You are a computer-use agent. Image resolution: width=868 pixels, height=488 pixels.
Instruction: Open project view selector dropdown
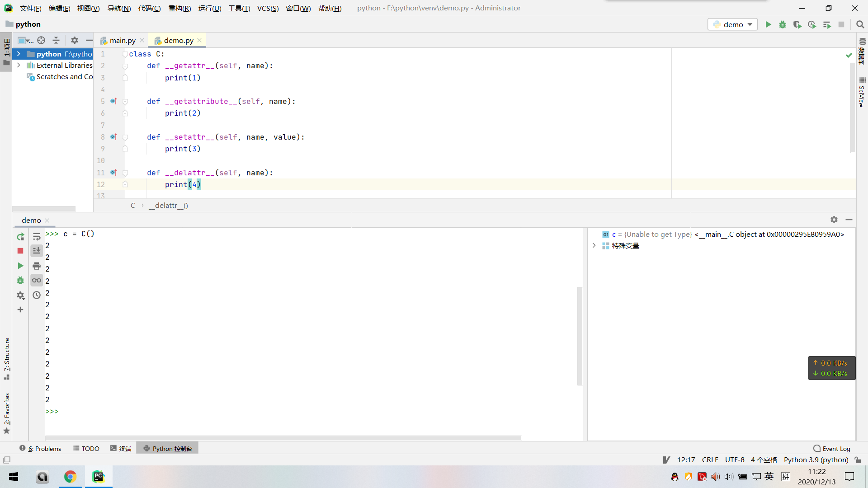point(25,40)
